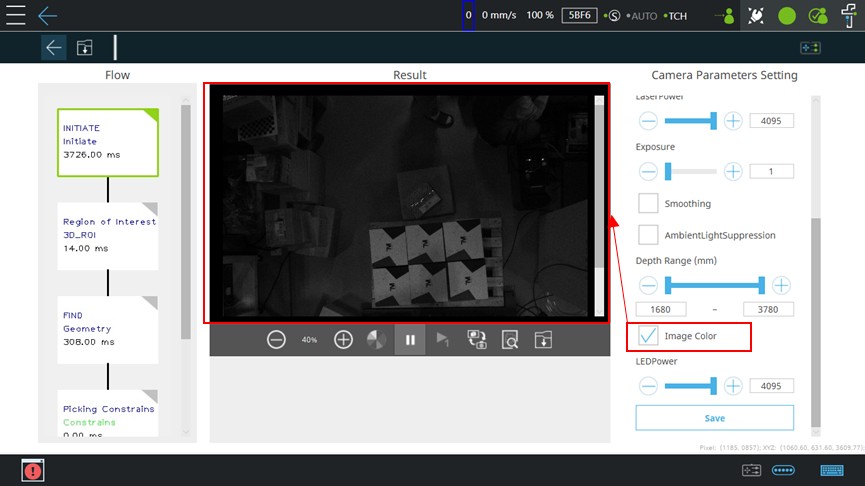Click the back arrow in the second toolbar
The height and width of the screenshot is (486, 865).
click(54, 48)
